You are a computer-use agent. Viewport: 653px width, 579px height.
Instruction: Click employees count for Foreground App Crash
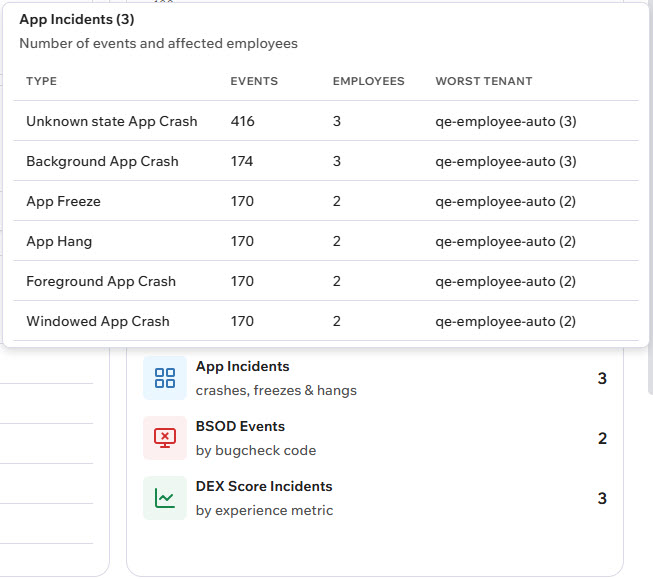pos(337,281)
